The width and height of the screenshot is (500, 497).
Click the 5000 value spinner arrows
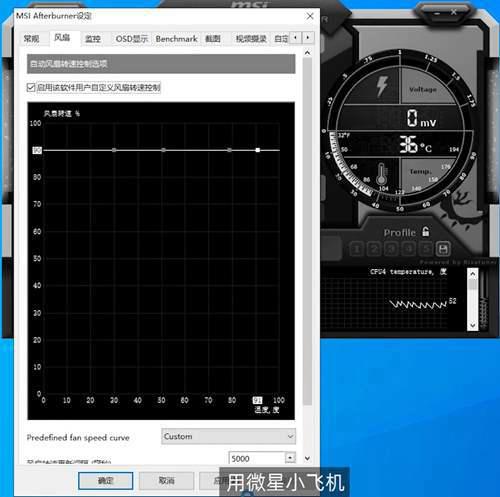point(290,458)
